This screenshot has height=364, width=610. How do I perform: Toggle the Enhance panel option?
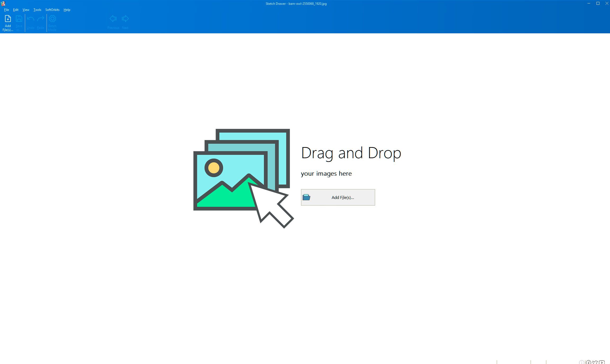point(26,10)
